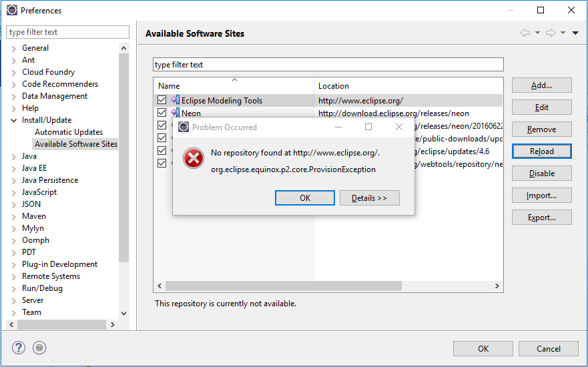Toggle checkbox for eclipse/updates/4.6 row
The image size is (588, 367).
pyautogui.click(x=162, y=151)
